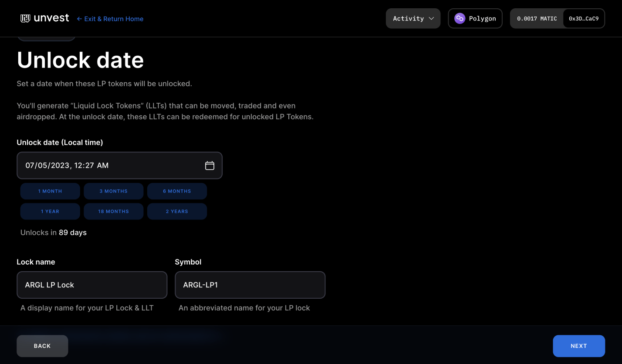The height and width of the screenshot is (364, 622).
Task: Open the Polygon network selector
Action: [475, 18]
